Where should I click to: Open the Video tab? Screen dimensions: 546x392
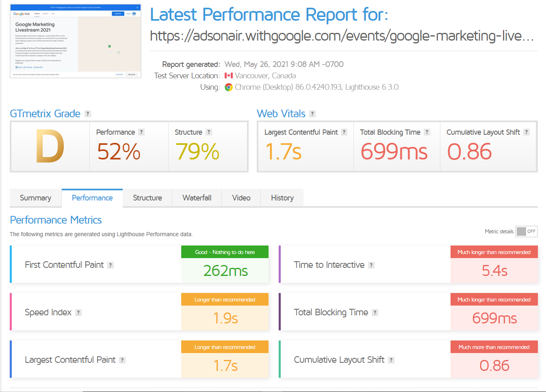click(241, 198)
